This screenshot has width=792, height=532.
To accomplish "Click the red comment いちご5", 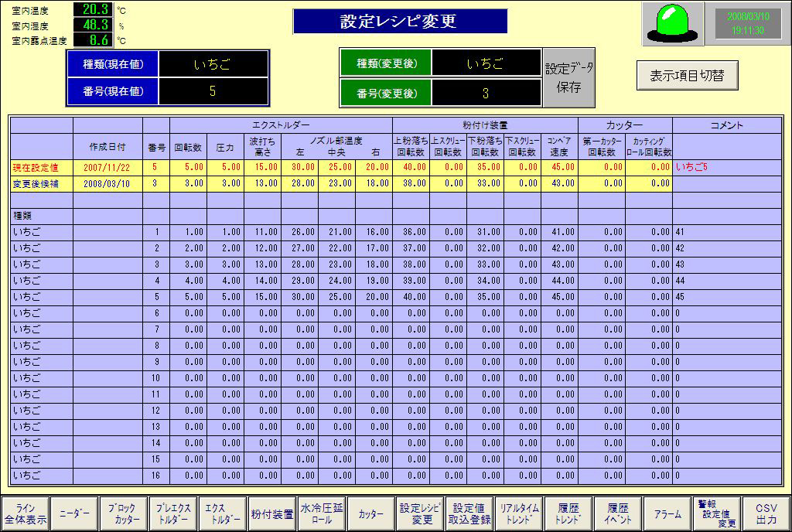I will click(x=691, y=167).
